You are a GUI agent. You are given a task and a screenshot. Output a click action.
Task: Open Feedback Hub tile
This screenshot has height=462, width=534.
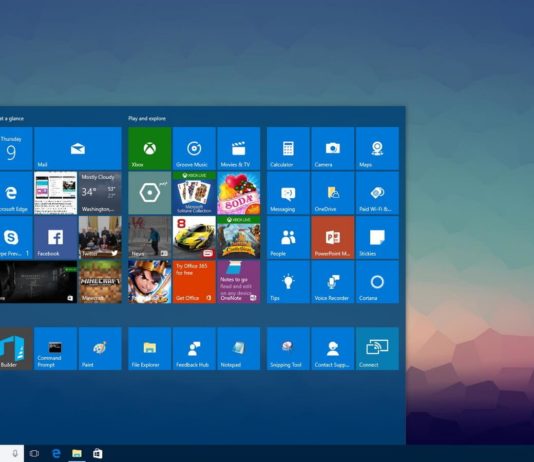pyautogui.click(x=194, y=349)
